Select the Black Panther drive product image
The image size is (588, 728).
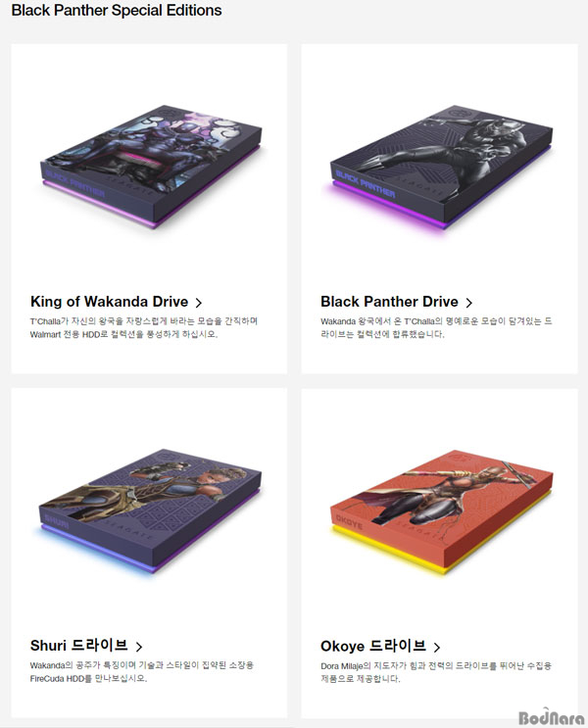click(x=441, y=168)
